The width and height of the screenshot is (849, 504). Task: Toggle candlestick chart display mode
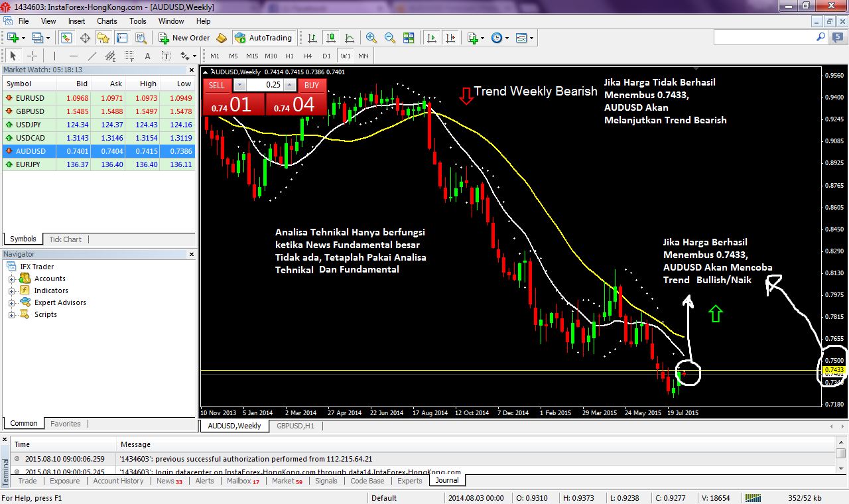click(331, 38)
